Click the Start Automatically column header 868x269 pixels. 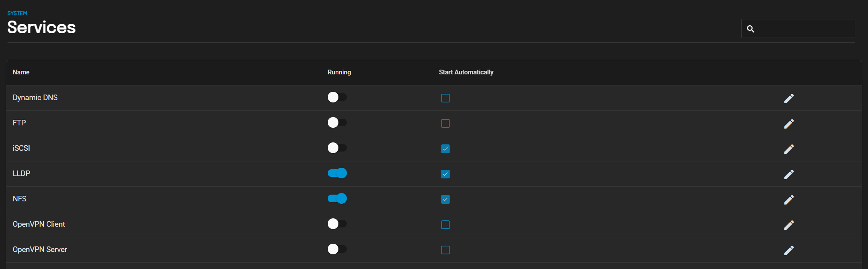(466, 72)
